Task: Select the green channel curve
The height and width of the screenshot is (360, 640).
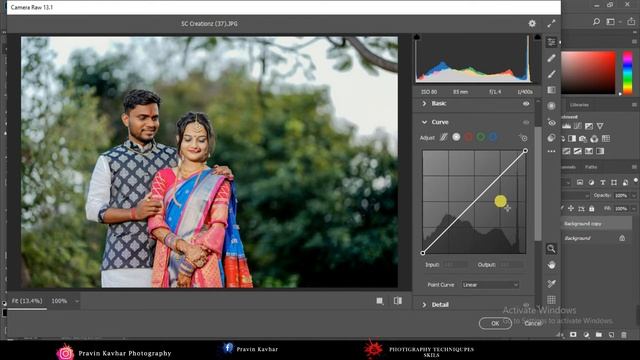Action: tap(481, 138)
